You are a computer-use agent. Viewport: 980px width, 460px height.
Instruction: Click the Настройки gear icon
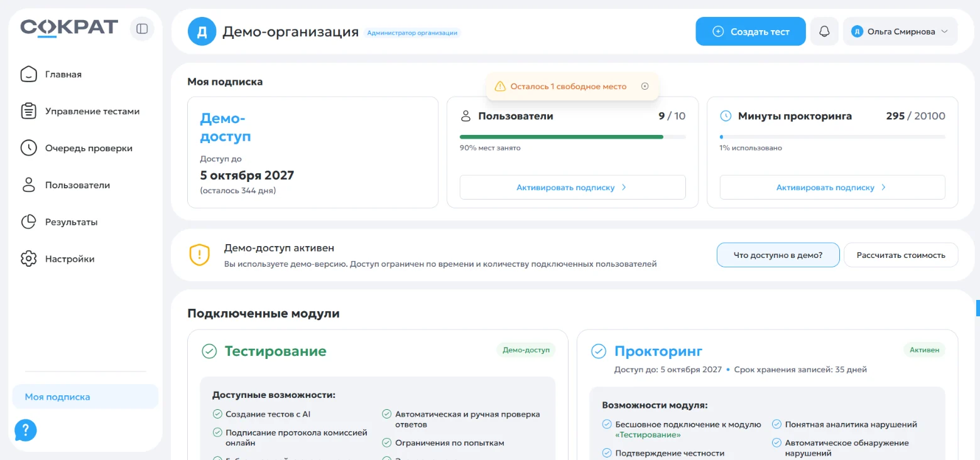(x=28, y=259)
